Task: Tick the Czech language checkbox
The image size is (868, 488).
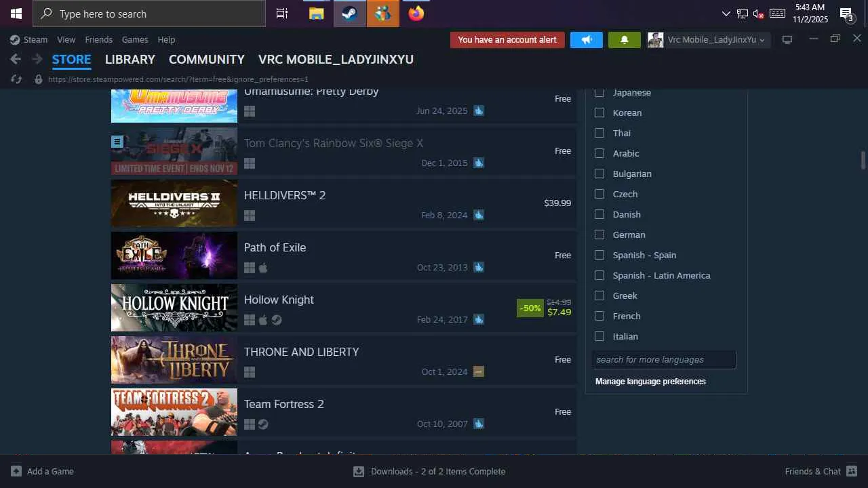Action: [599, 194]
